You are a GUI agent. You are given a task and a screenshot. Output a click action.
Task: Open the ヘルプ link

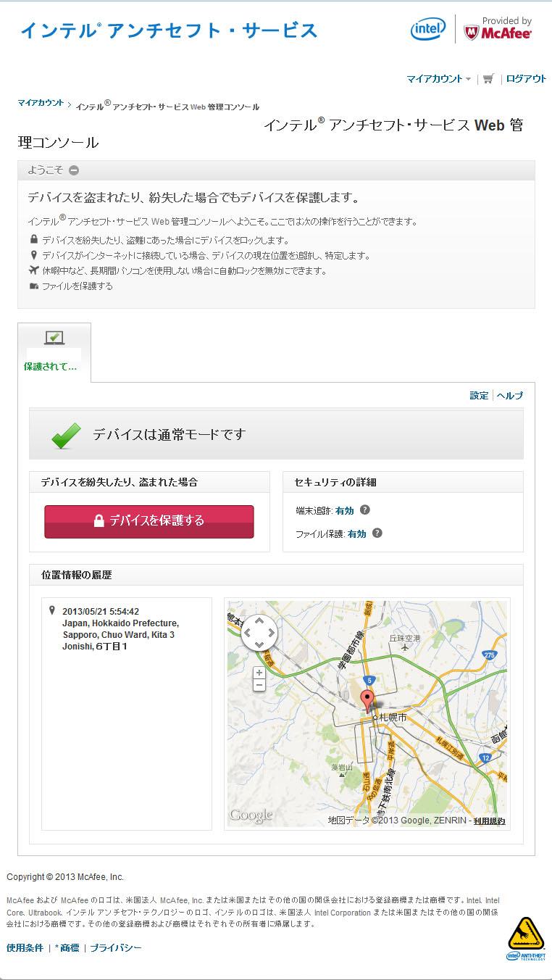pyautogui.click(x=509, y=395)
